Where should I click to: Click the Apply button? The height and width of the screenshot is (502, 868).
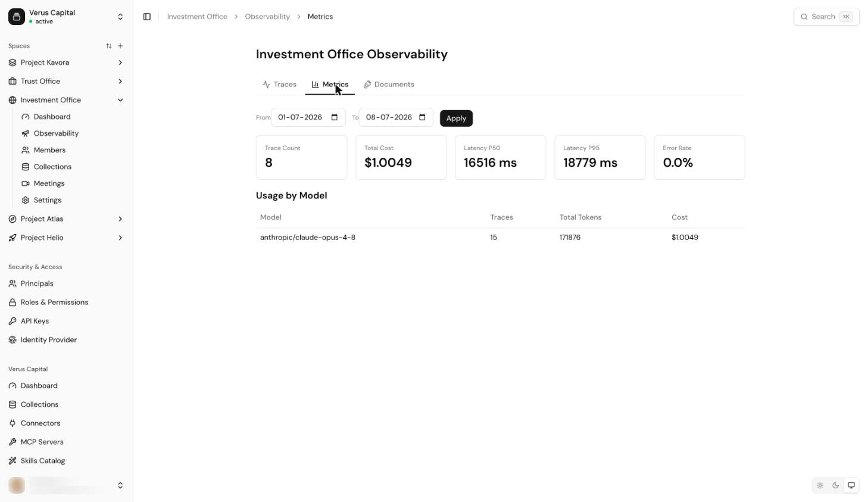pos(456,118)
